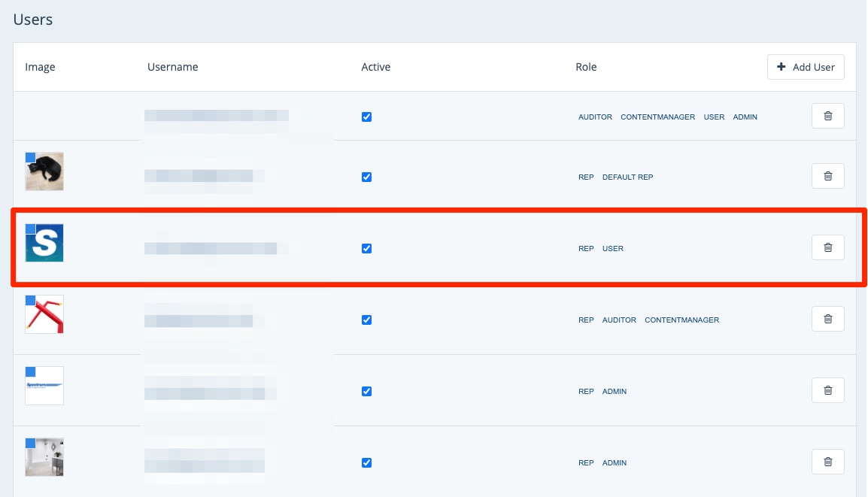Toggle Active checkbox for the room photo user
Image resolution: width=868 pixels, height=497 pixels.
click(x=366, y=462)
